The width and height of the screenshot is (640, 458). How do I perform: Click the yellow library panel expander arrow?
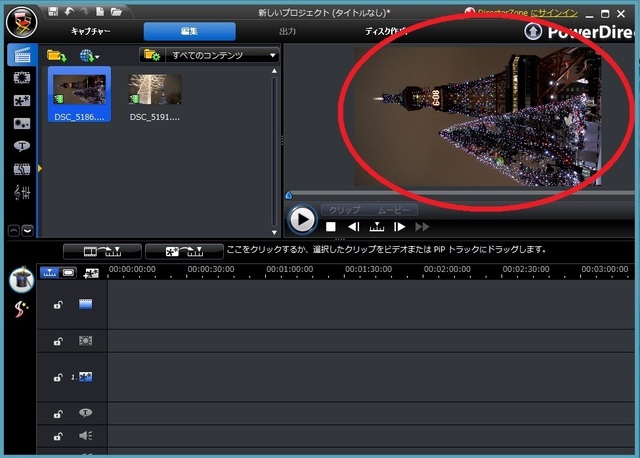[40, 168]
